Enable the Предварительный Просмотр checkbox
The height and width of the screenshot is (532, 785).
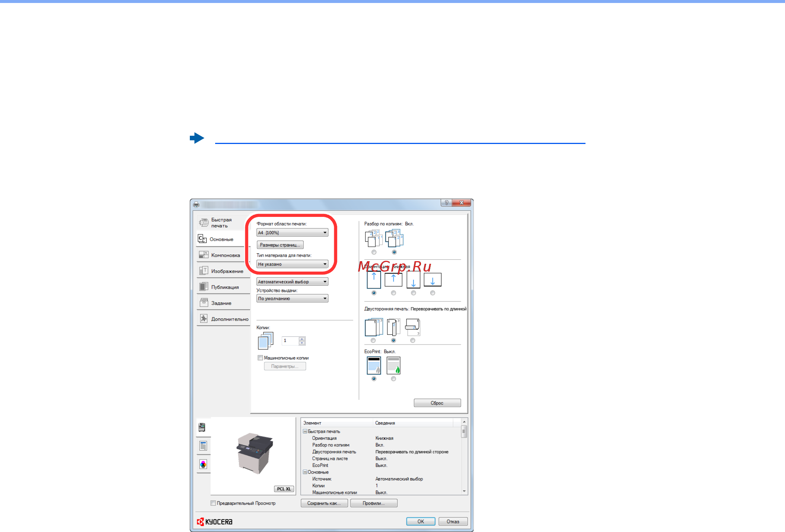tap(213, 503)
